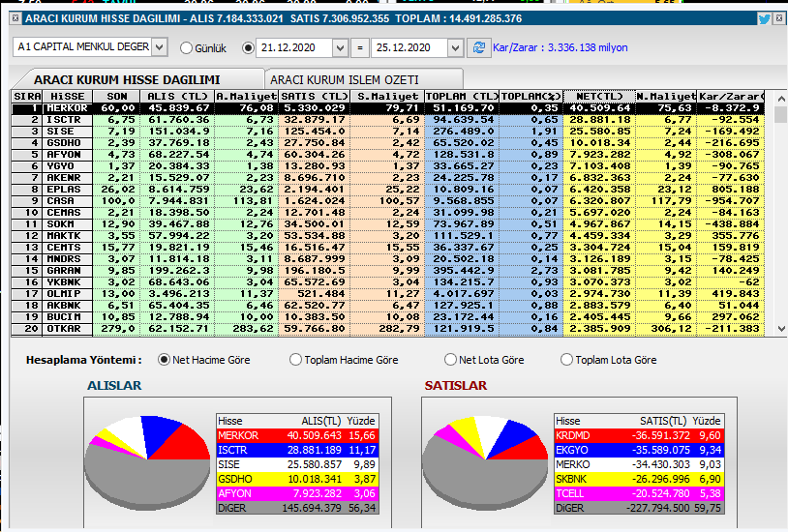The image size is (788, 532).
Task: Click DiGER row in SATISLAR legend
Action: pos(639,508)
